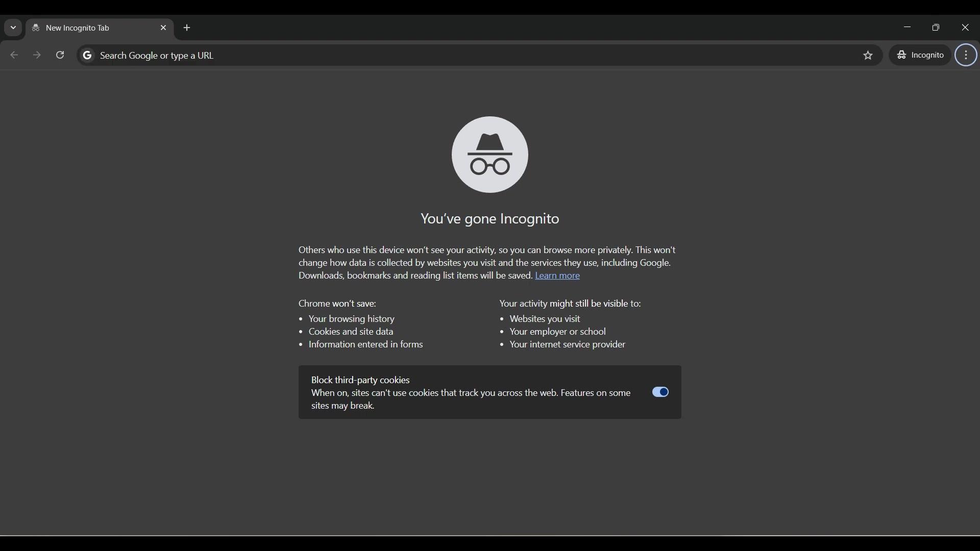The image size is (980, 551).
Task: Toggle Block third-party cookies switch
Action: click(x=660, y=392)
